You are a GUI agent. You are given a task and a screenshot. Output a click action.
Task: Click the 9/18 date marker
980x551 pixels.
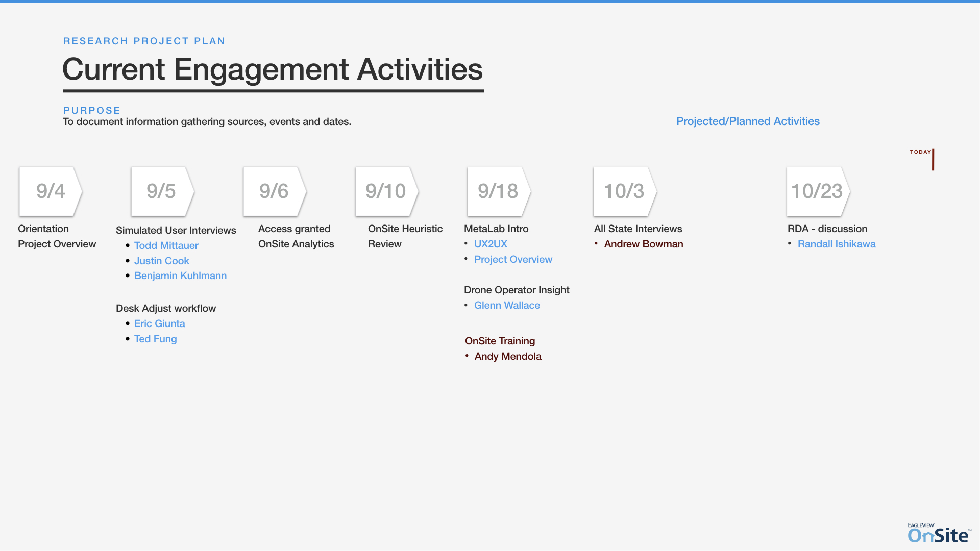point(499,191)
